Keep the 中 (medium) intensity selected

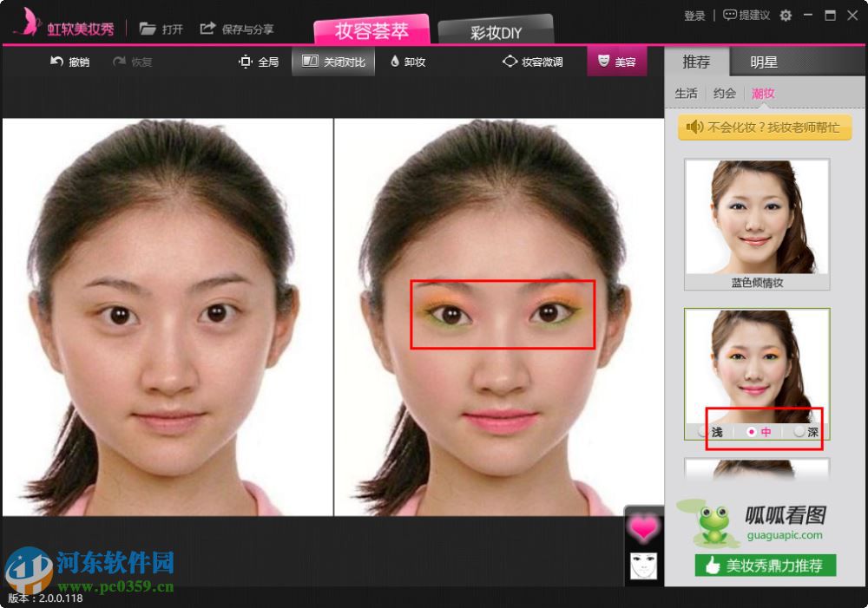pos(758,431)
